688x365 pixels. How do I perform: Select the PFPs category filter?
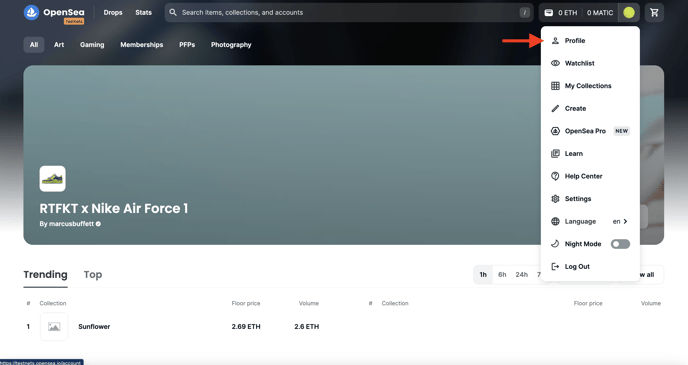(x=187, y=44)
